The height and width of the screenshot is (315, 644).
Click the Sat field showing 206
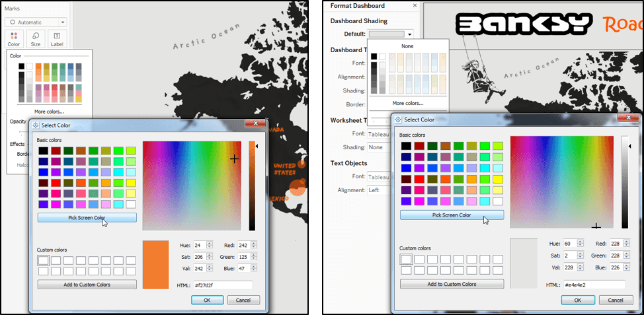pos(200,257)
